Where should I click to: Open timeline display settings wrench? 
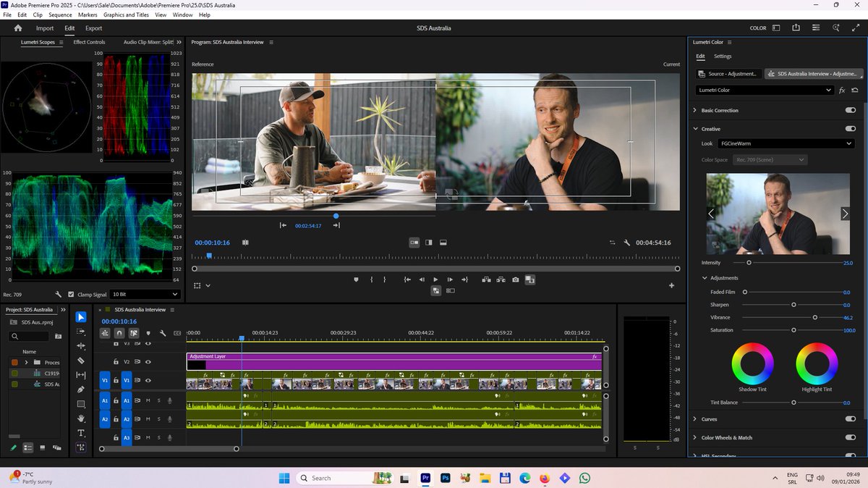(163, 333)
